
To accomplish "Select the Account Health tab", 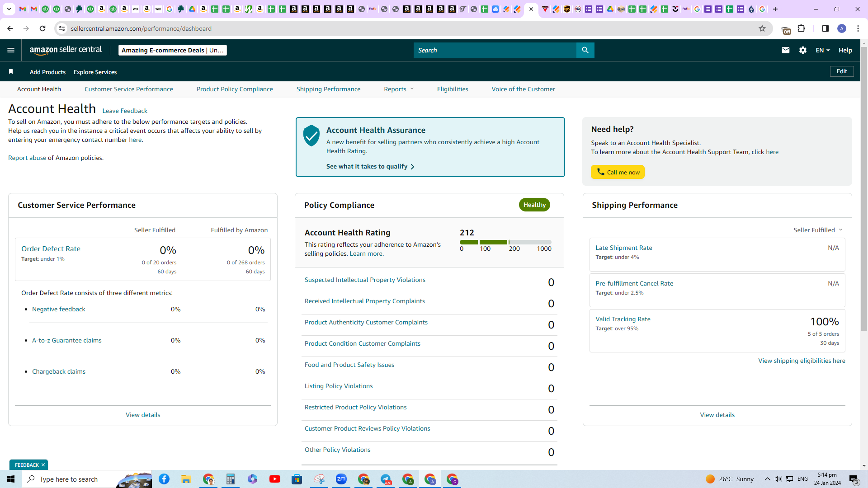I will [39, 89].
